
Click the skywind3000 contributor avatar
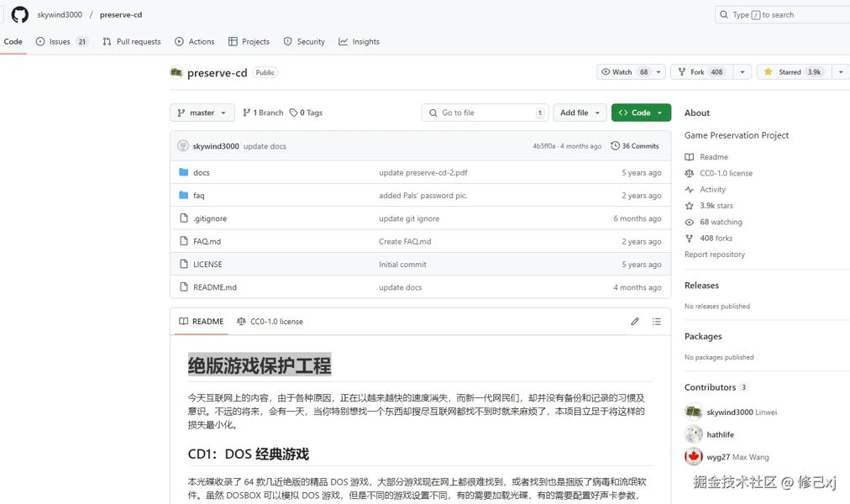(693, 412)
